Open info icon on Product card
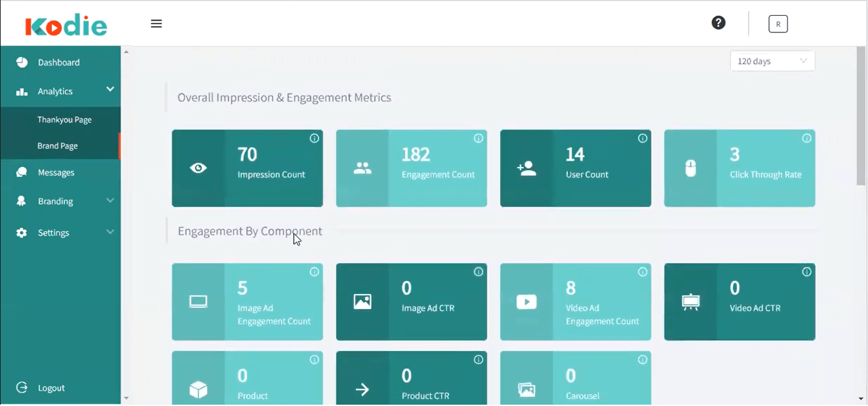The width and height of the screenshot is (868, 406). tap(314, 360)
